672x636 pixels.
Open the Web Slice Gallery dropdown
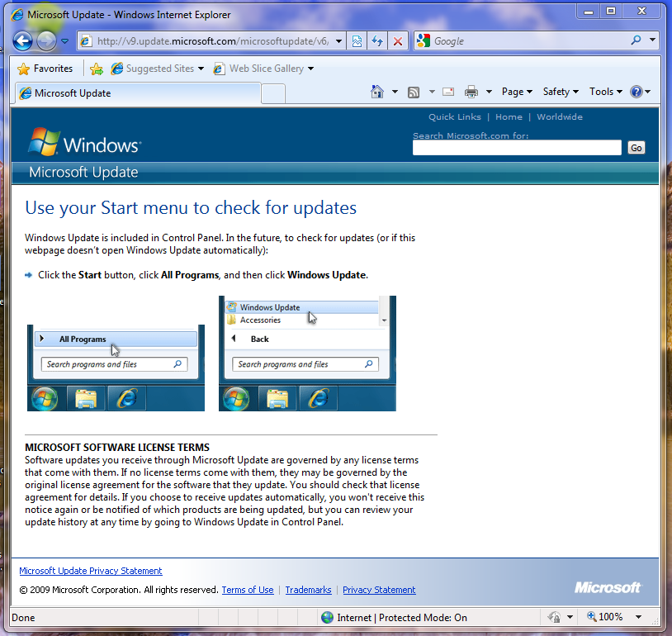[263, 69]
